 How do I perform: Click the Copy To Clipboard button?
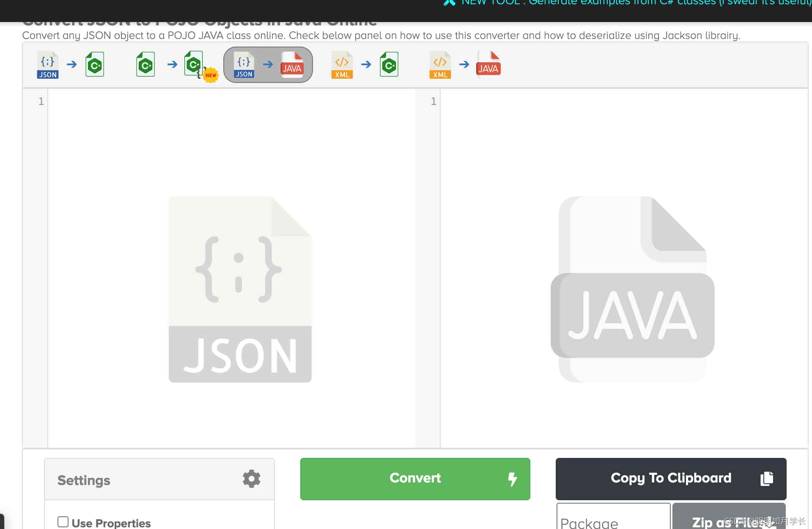(x=671, y=478)
